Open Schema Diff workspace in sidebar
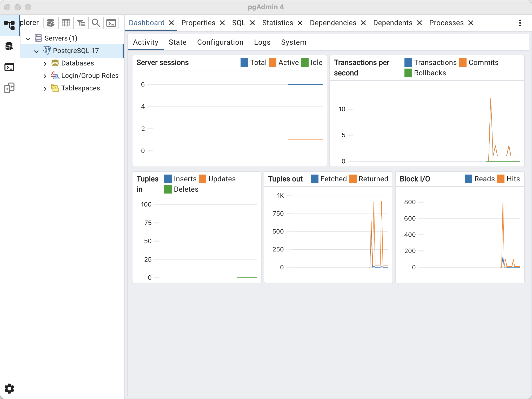 pyautogui.click(x=9, y=88)
